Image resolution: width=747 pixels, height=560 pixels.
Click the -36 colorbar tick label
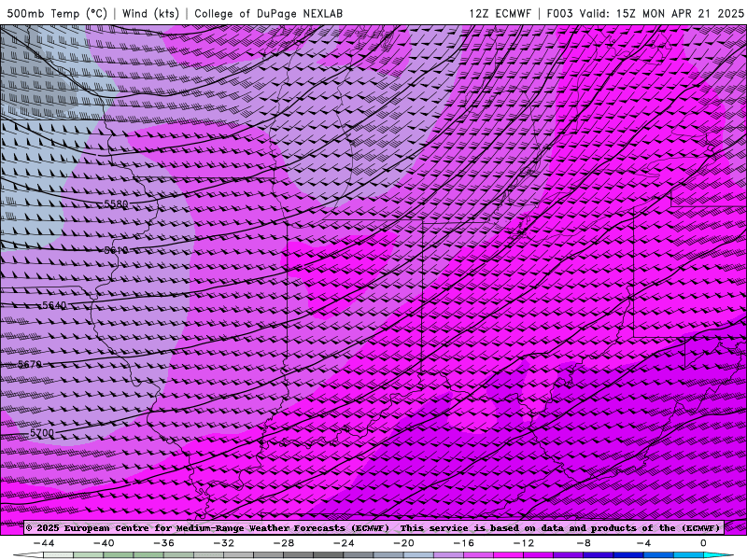pos(163,543)
